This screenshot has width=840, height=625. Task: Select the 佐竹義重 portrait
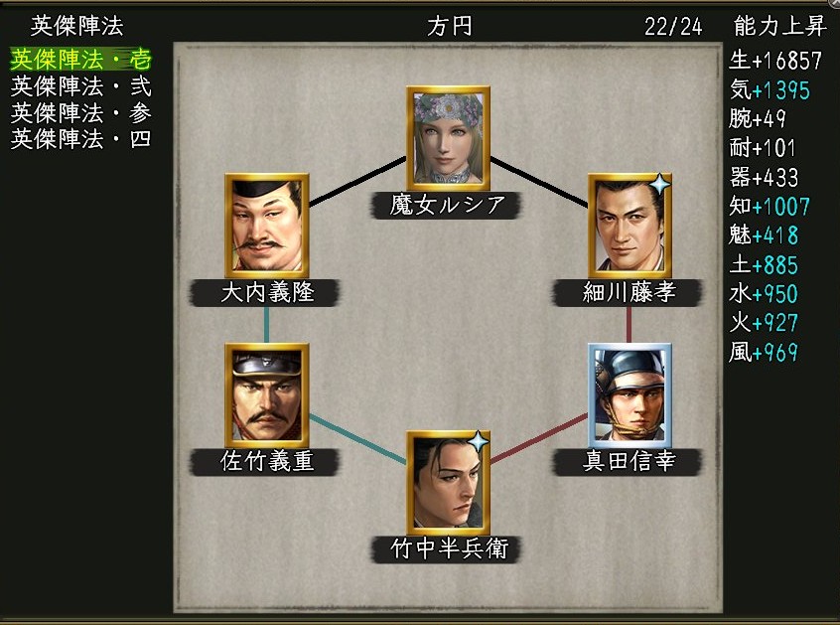pyautogui.click(x=267, y=395)
